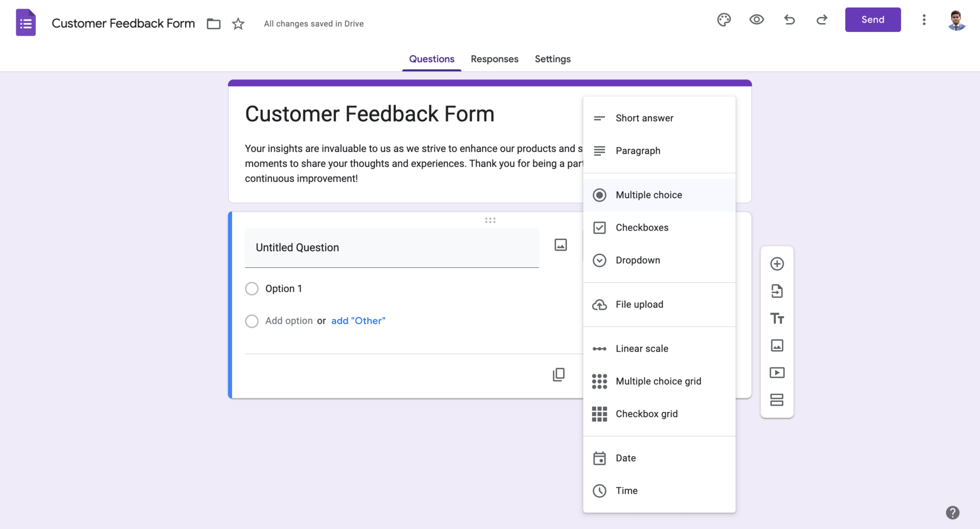Switch to the Responses tab
This screenshot has height=529, width=980.
(494, 59)
